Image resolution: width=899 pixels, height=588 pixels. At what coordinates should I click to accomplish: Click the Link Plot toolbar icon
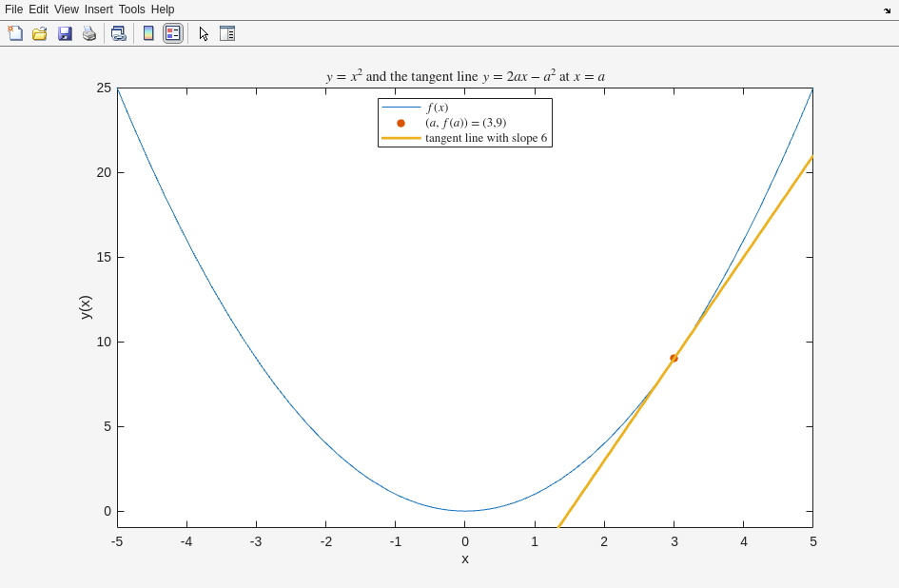[x=118, y=33]
